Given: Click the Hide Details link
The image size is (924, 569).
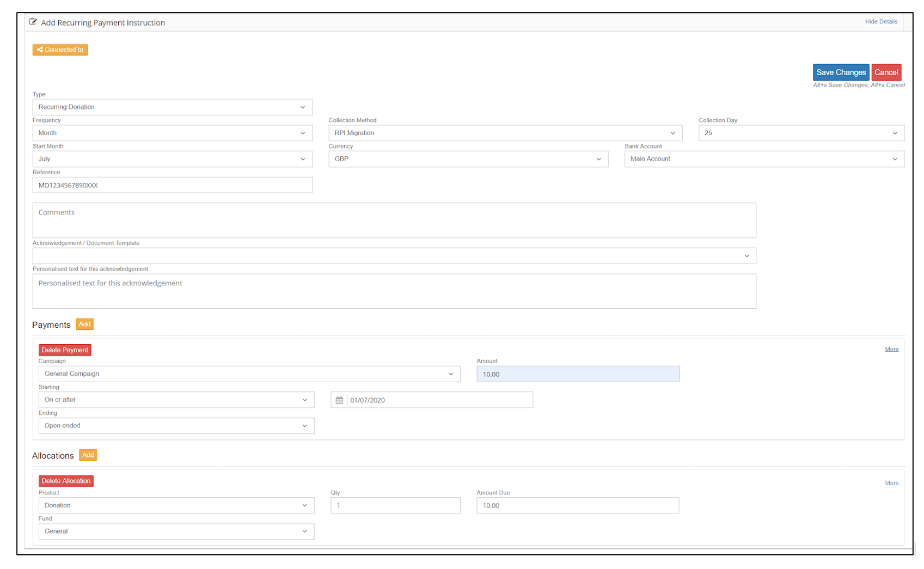Looking at the screenshot, I should click(x=881, y=22).
